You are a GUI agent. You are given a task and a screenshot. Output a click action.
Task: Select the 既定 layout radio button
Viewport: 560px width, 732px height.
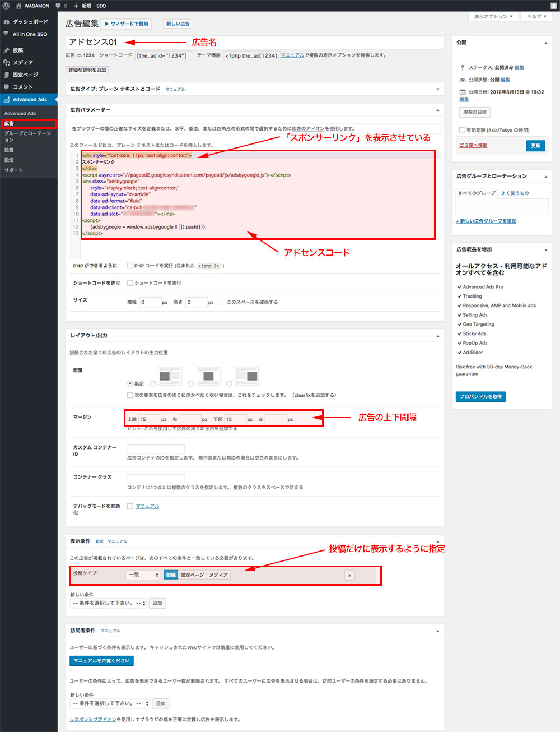(130, 384)
